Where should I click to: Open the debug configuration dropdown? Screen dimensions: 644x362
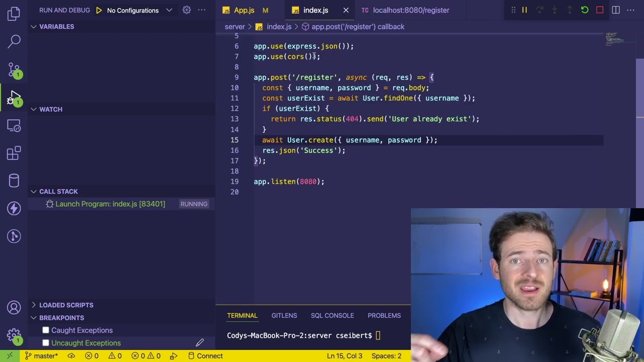click(x=139, y=10)
